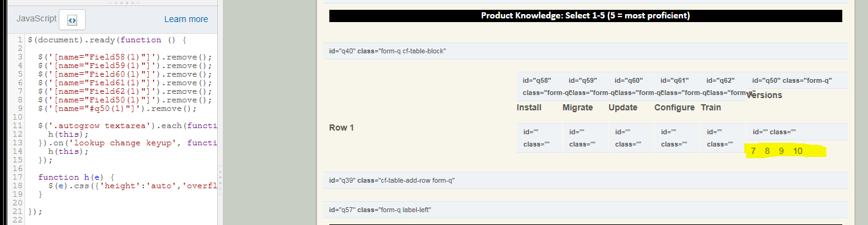Select the Product Knowledge black header bar
The height and width of the screenshot is (225, 868).
coord(585,16)
